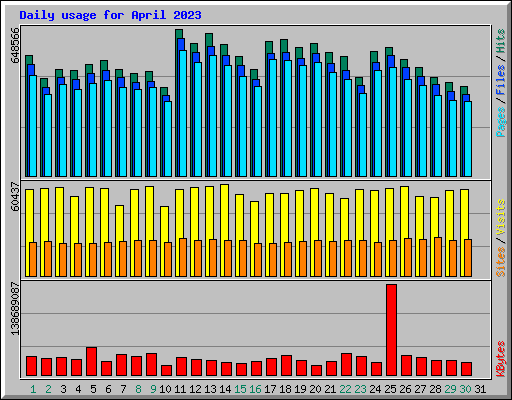Click the red KBytes bar for day 18

click(286, 366)
